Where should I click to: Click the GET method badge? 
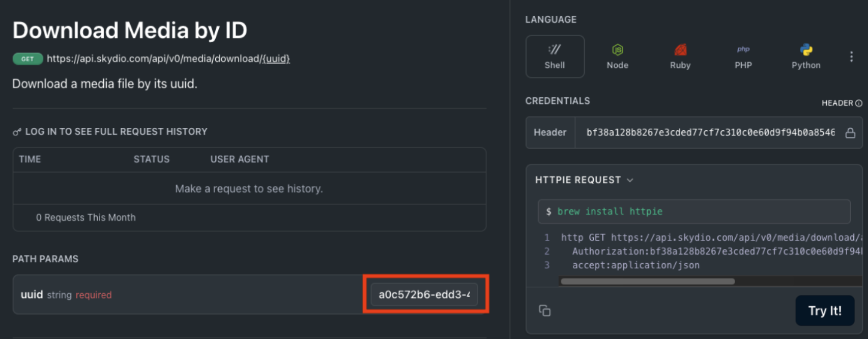click(x=27, y=59)
